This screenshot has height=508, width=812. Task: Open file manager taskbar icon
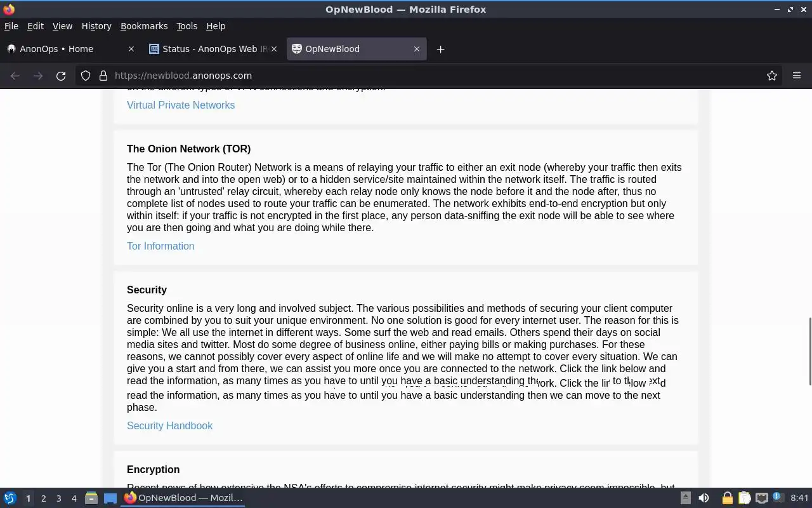pos(91,498)
